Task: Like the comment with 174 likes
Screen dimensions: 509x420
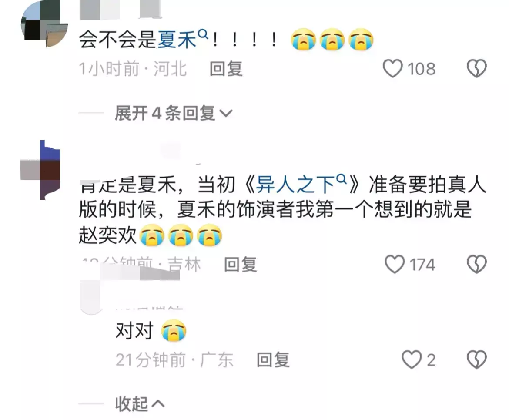Action: coord(395,264)
